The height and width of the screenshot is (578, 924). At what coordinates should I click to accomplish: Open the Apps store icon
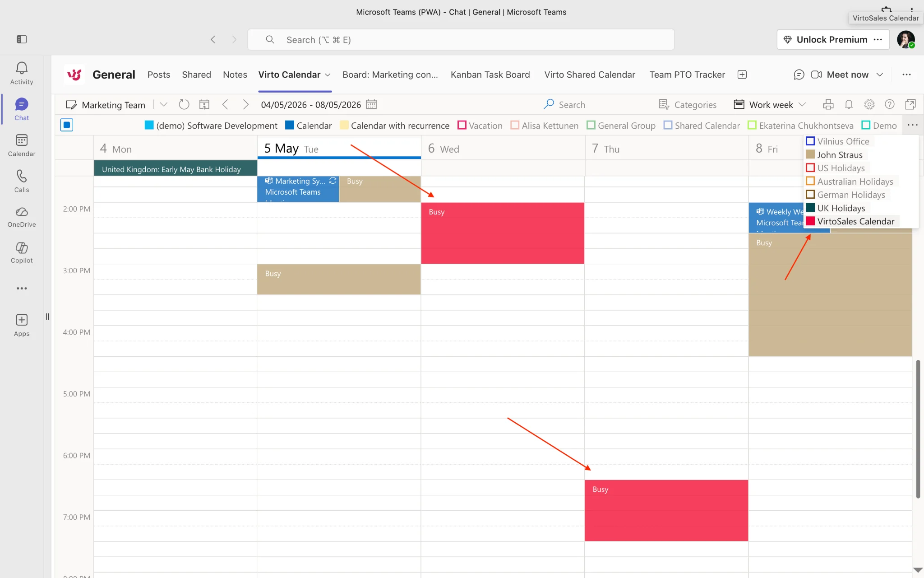pyautogui.click(x=22, y=325)
